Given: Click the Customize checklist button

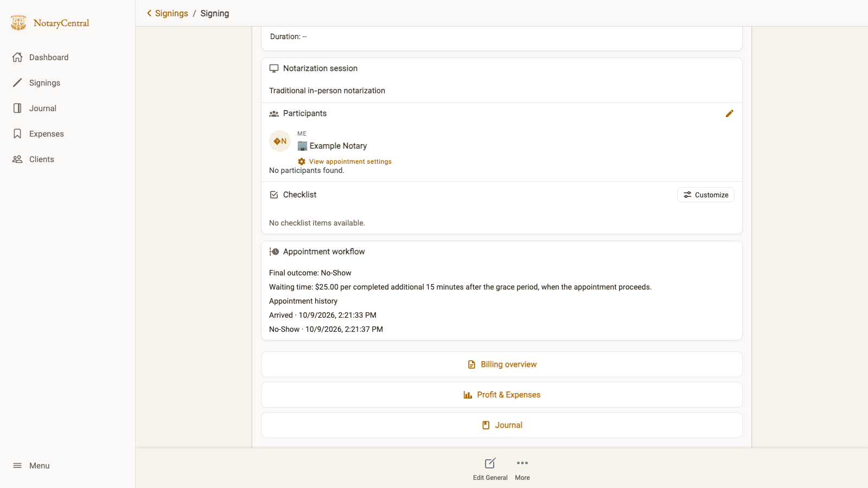Looking at the screenshot, I should click(x=706, y=195).
